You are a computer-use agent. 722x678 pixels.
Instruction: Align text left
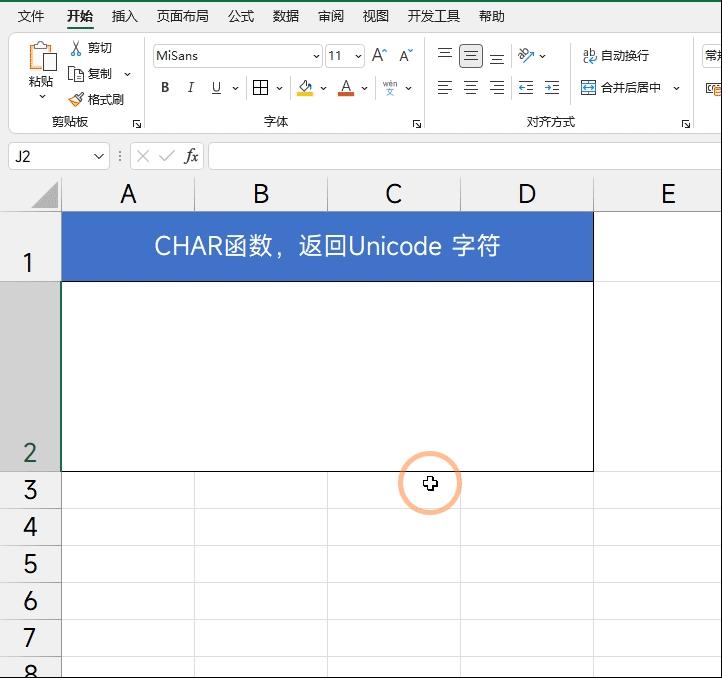[x=445, y=88]
